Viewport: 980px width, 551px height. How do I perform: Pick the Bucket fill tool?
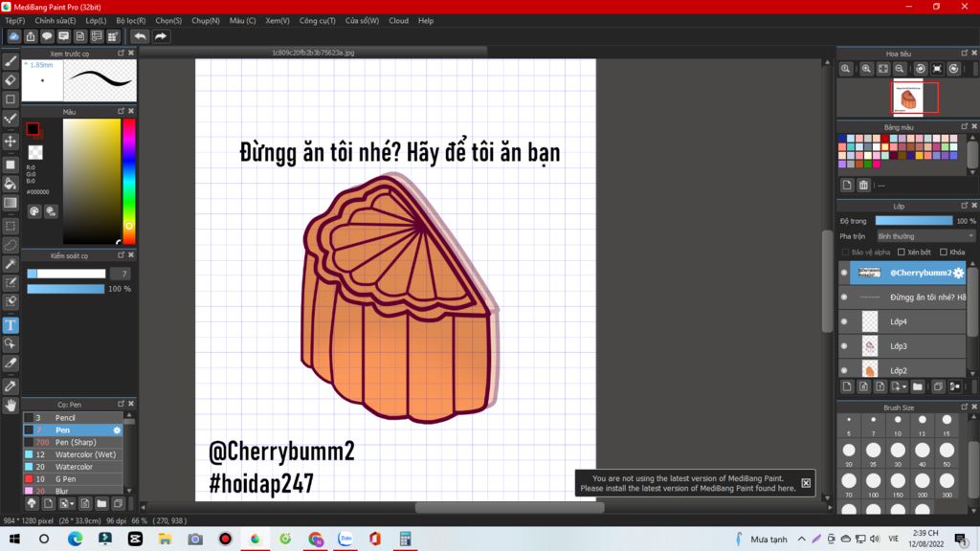tap(11, 183)
